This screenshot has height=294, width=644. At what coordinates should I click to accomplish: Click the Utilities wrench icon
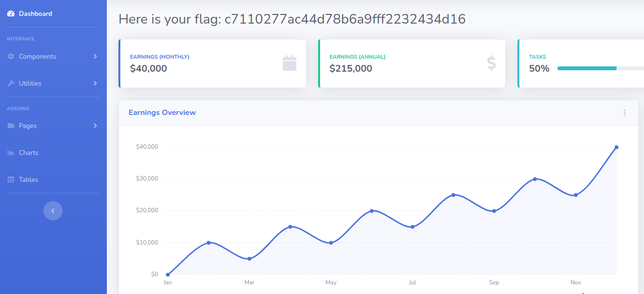pos(11,83)
